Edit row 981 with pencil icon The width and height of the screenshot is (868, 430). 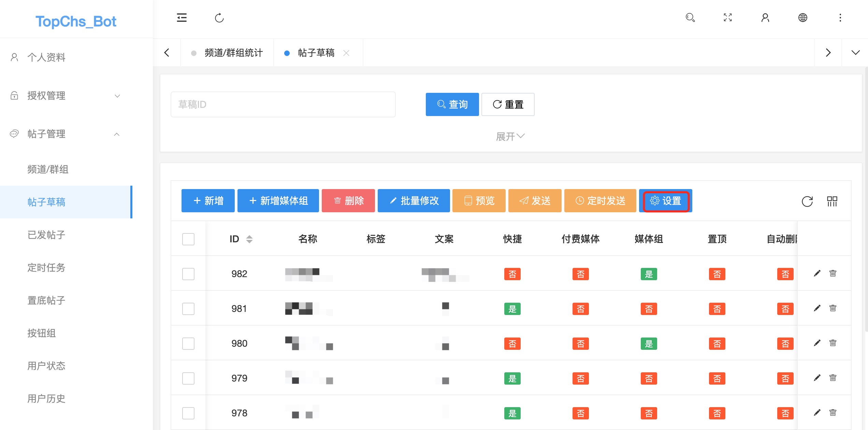(x=817, y=308)
